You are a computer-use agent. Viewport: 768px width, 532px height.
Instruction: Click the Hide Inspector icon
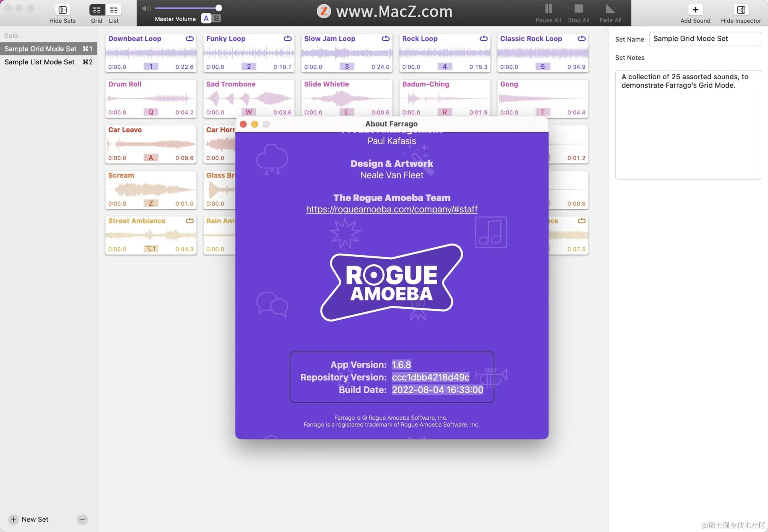[x=740, y=10]
